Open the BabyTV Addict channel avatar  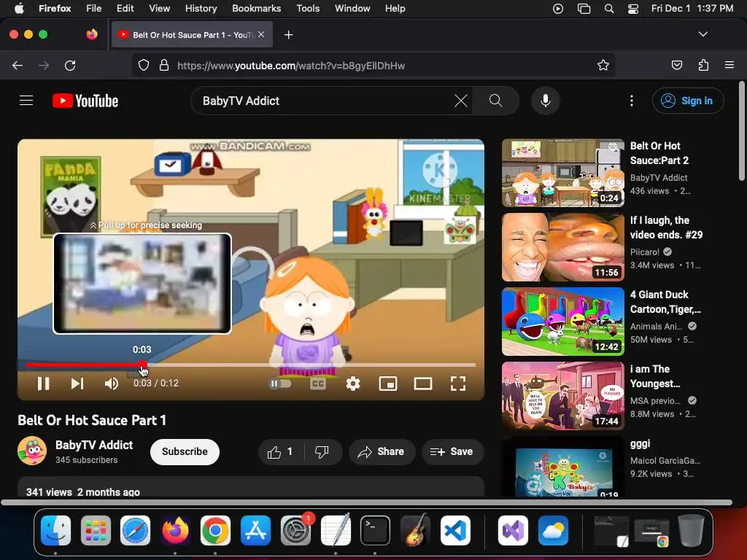click(32, 451)
